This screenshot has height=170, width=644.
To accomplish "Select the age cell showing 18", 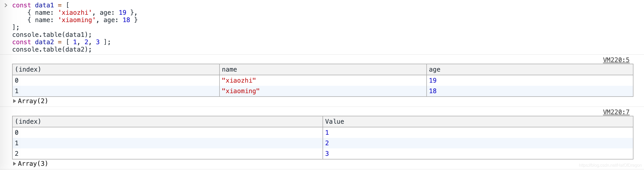I will pyautogui.click(x=530, y=91).
